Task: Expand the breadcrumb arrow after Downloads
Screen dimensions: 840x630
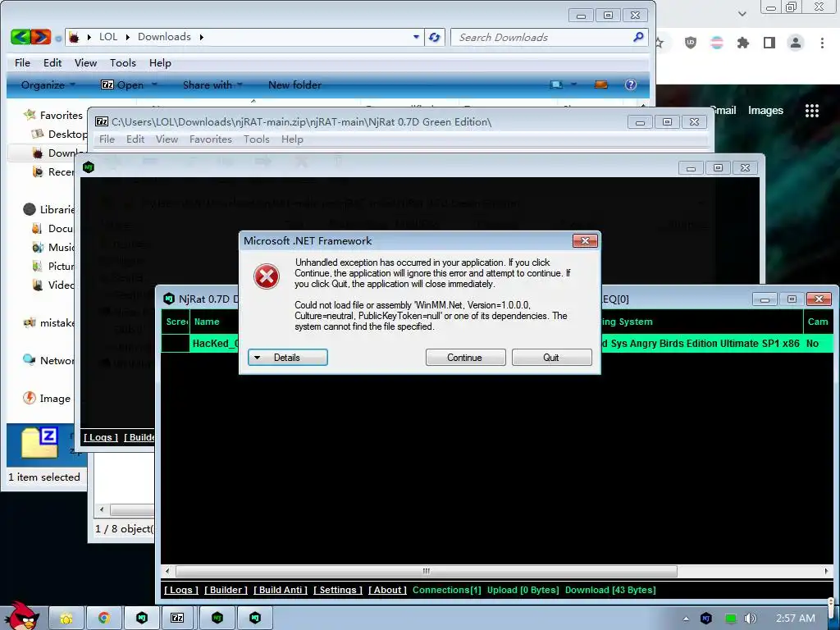Action: pyautogui.click(x=202, y=37)
